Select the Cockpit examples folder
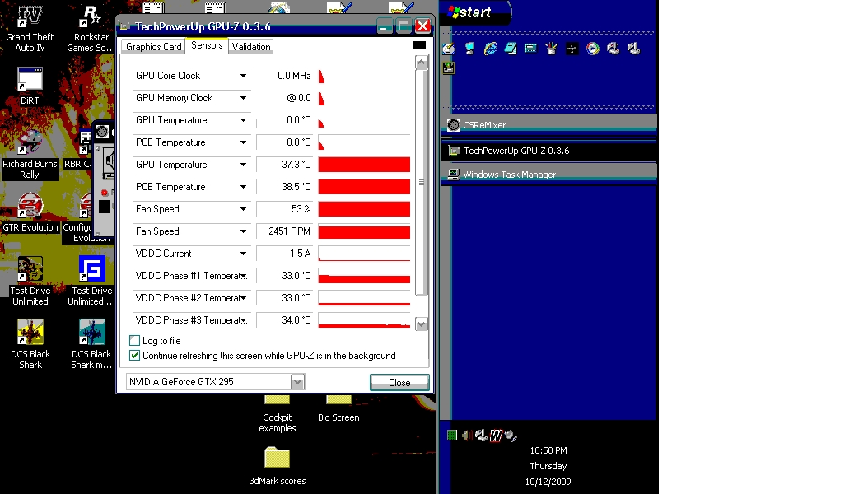 [x=277, y=414]
